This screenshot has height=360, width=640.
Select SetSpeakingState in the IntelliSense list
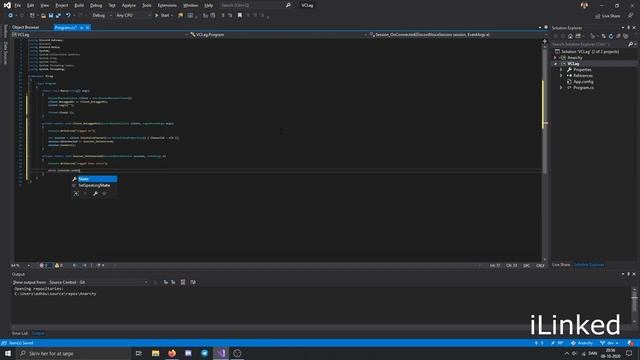click(94, 185)
